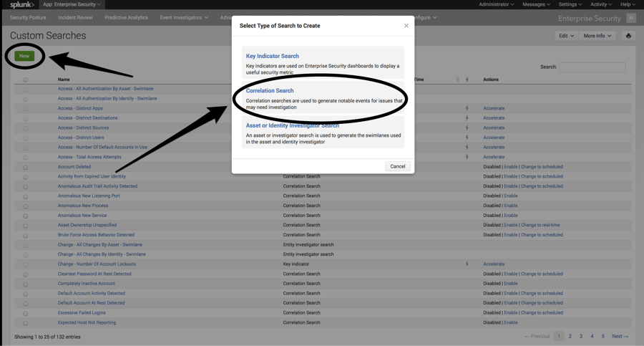Go to page 2 of results

(570, 336)
